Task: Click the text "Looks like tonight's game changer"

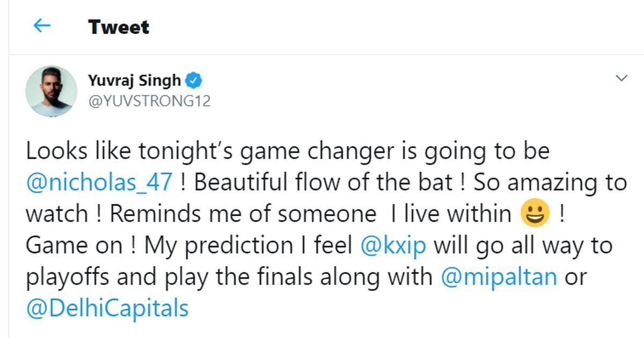Action: (199, 151)
